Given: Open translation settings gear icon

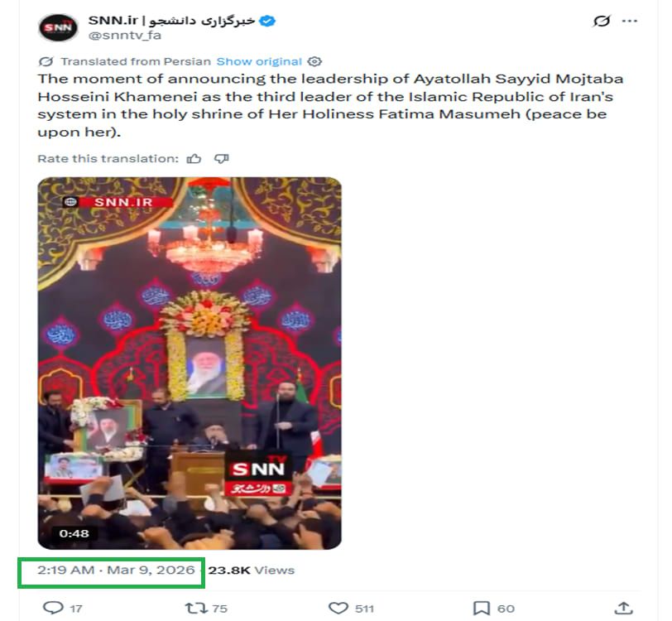Looking at the screenshot, I should 314,62.
